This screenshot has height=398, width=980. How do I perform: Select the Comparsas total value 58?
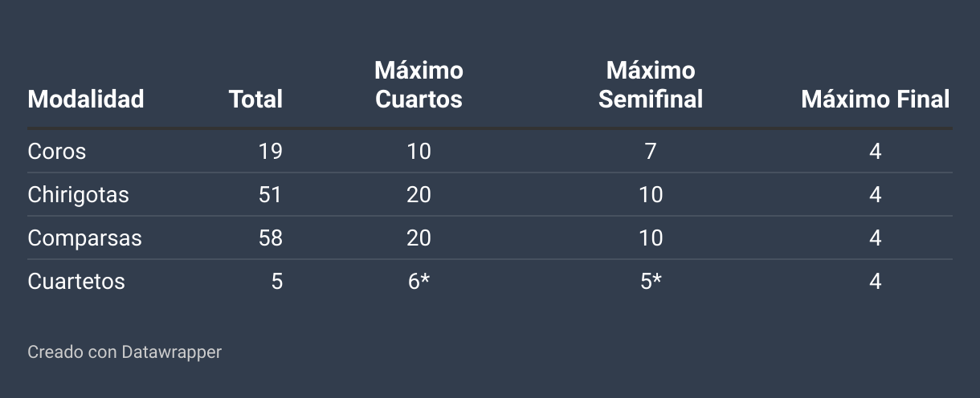coord(270,238)
